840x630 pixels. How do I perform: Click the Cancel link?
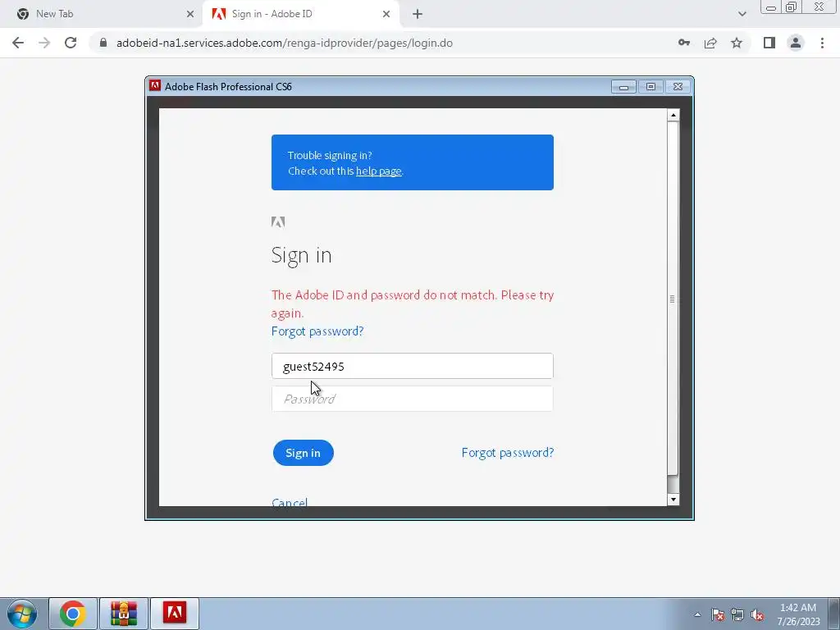coord(290,502)
